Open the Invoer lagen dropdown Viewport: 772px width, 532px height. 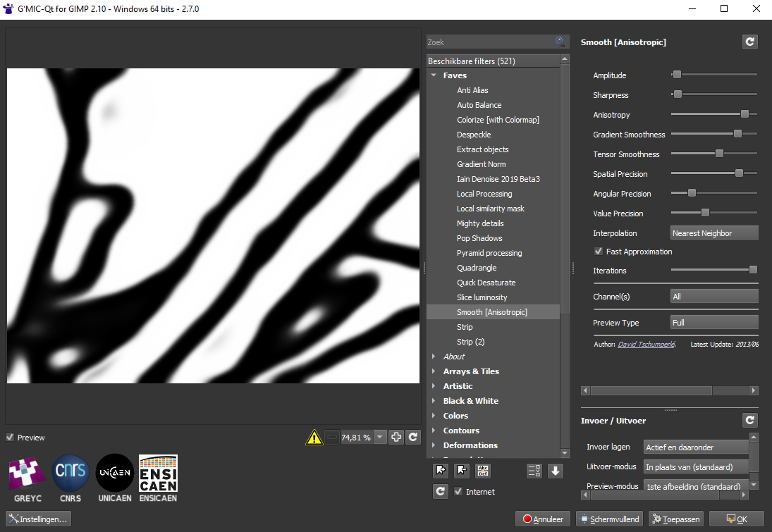pyautogui.click(x=696, y=447)
